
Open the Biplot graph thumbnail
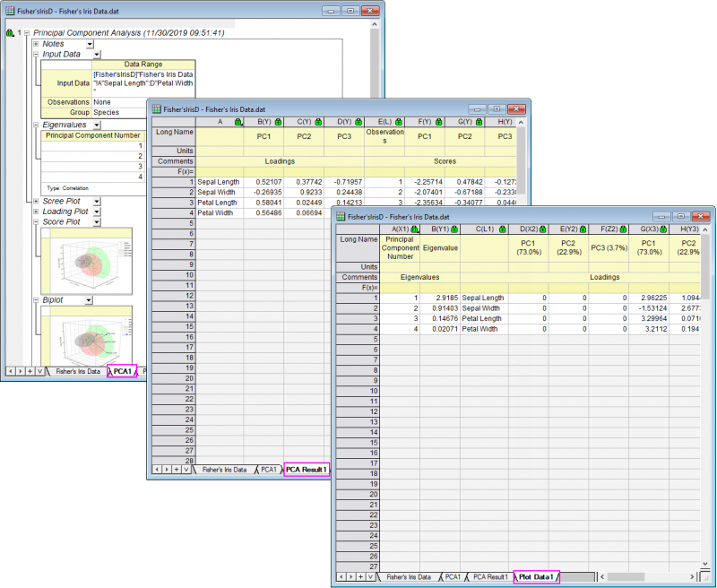click(86, 338)
